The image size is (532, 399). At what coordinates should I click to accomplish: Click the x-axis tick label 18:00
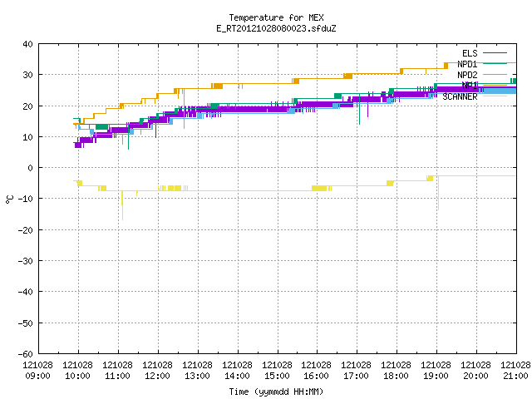[x=396, y=376]
